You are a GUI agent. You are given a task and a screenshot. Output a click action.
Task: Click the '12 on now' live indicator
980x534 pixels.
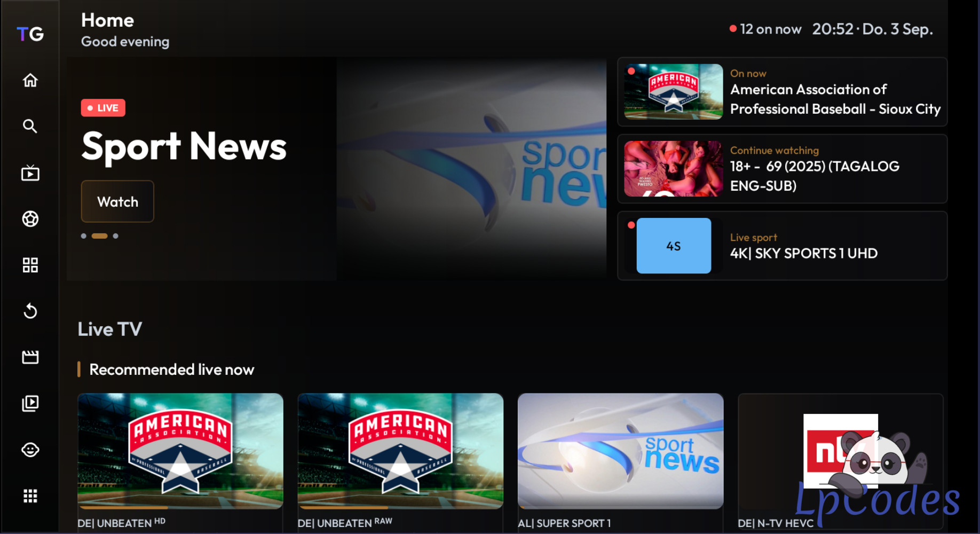click(x=765, y=29)
